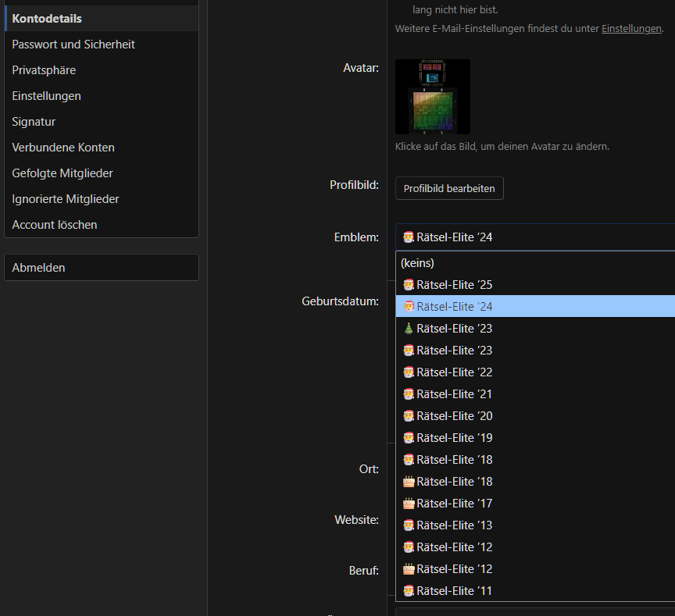Choose highlighted Rätsel-Elite '24 option in list

coord(535,306)
